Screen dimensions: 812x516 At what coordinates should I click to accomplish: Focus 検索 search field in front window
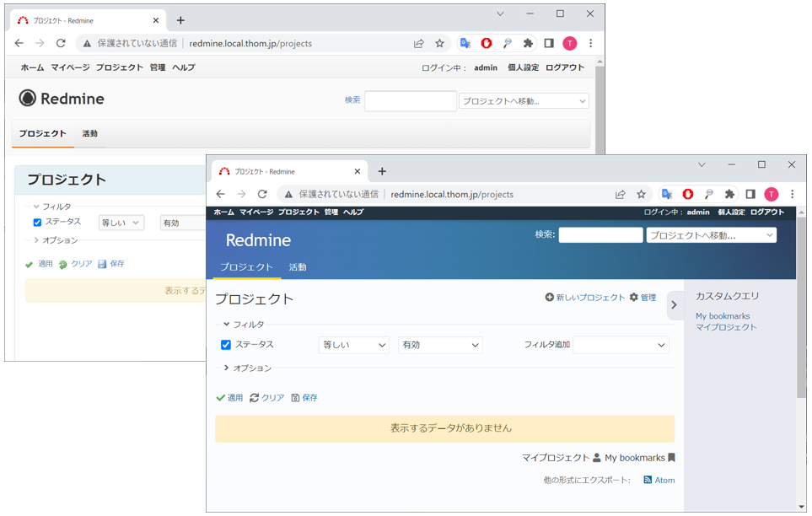click(600, 235)
